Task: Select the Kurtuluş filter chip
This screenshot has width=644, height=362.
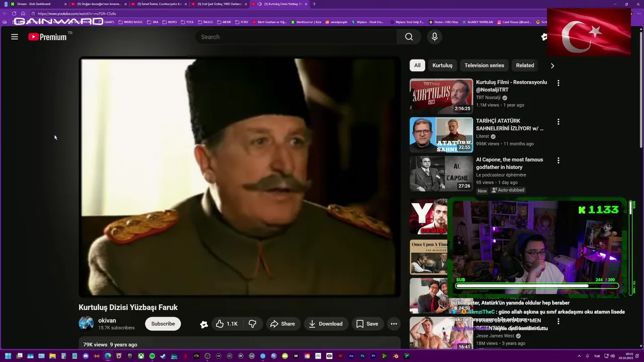Action: pyautogui.click(x=442, y=65)
